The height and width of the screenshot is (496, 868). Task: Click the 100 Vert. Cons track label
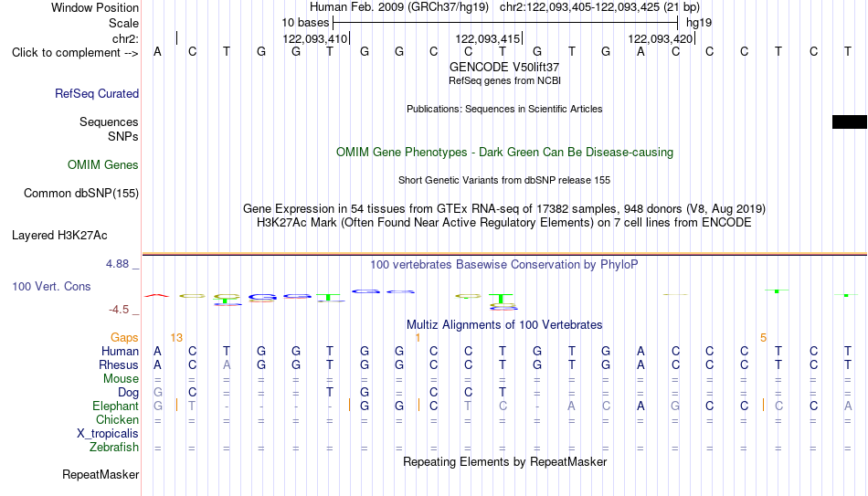tap(51, 286)
